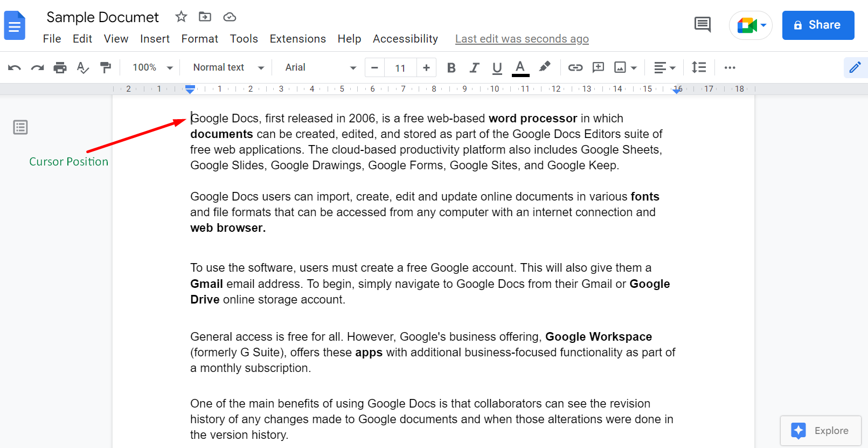Image resolution: width=868 pixels, height=448 pixels.
Task: Decrease the font size with minus
Action: click(x=374, y=67)
